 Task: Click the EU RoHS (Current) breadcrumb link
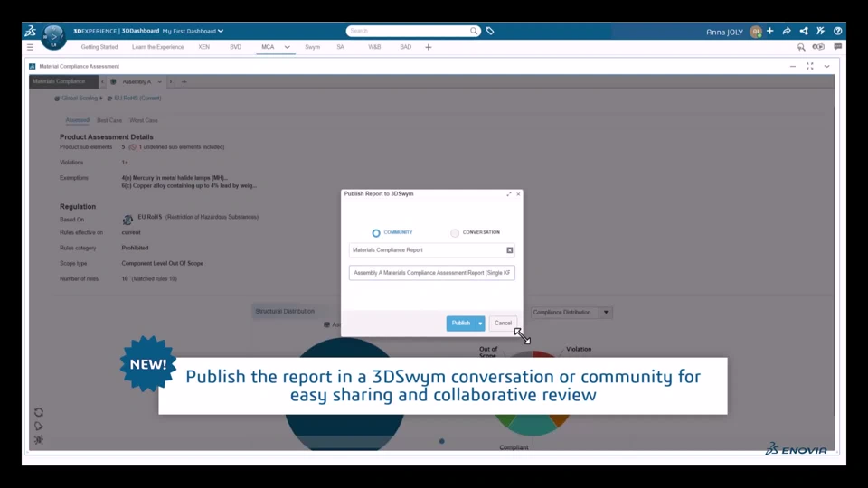[137, 98]
